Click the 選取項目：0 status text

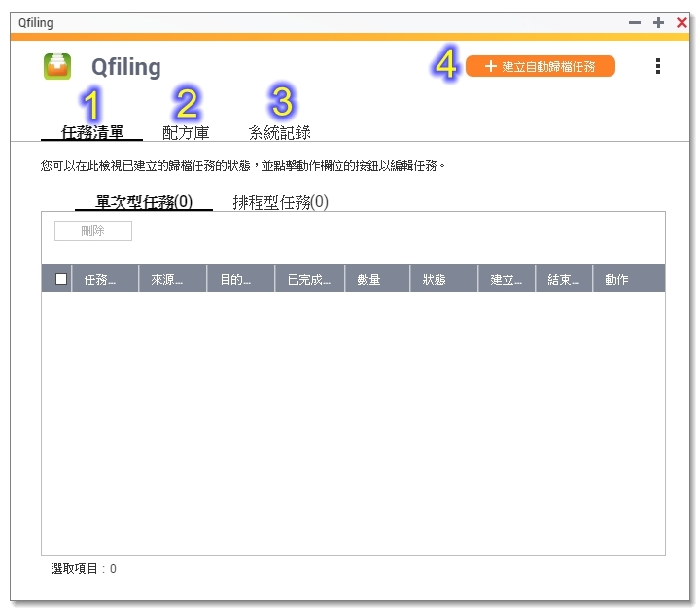pos(84,569)
